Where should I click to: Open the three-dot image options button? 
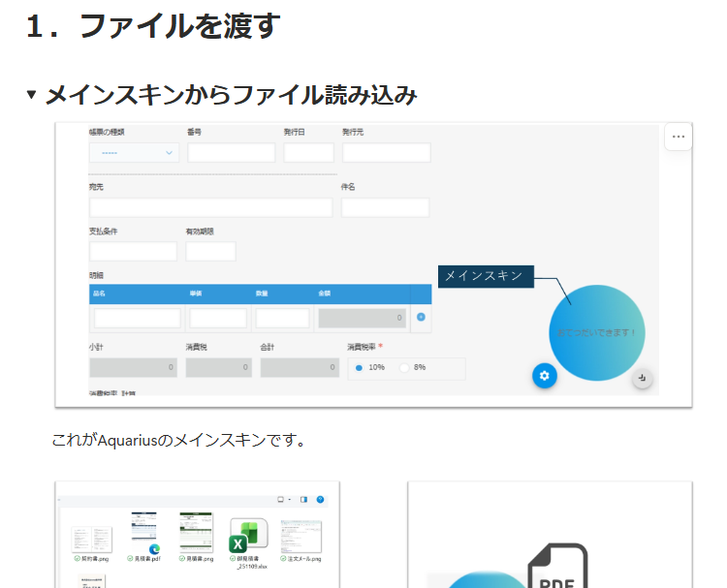(678, 137)
